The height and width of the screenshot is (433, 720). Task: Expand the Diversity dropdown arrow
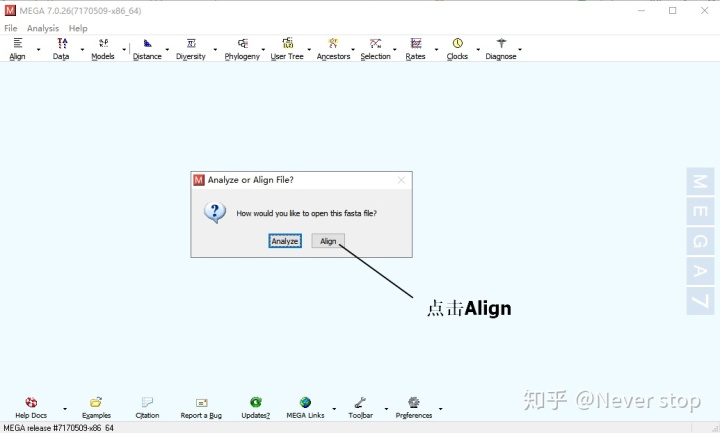pos(215,50)
